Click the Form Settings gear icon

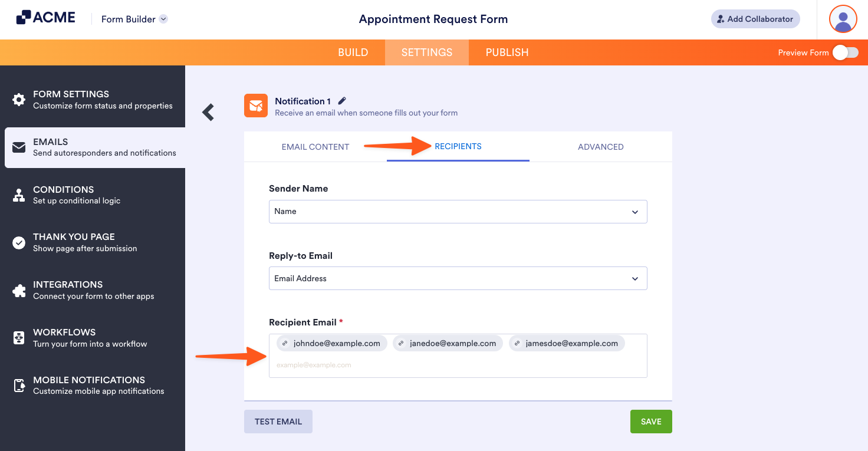[19, 100]
